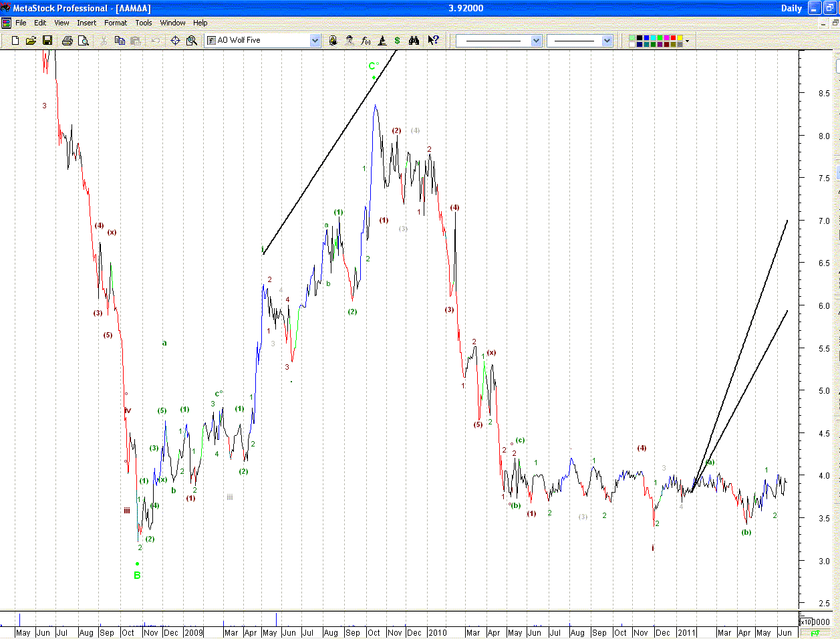Image resolution: width=840 pixels, height=639 pixels.
Task: Print the chart with the printer icon
Action: [x=67, y=41]
